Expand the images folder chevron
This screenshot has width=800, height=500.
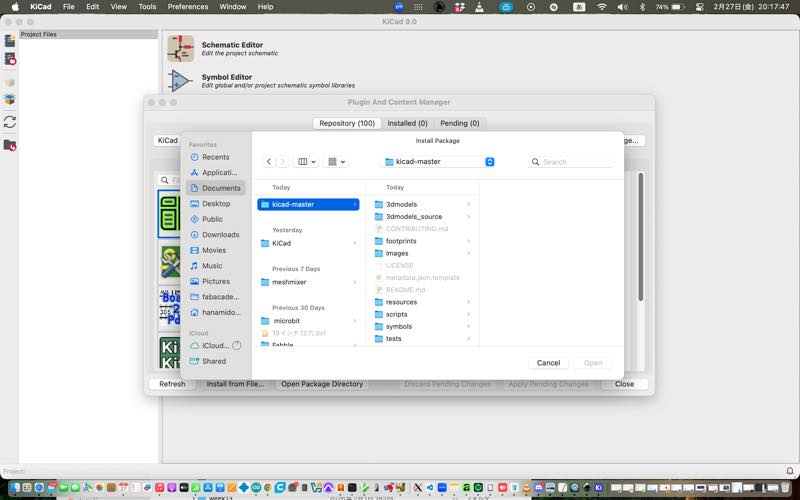[468, 253]
